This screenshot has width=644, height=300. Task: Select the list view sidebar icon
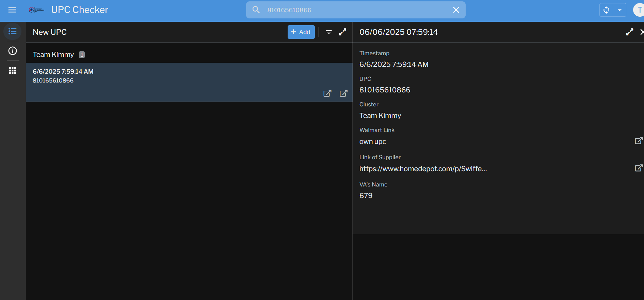pos(13,31)
